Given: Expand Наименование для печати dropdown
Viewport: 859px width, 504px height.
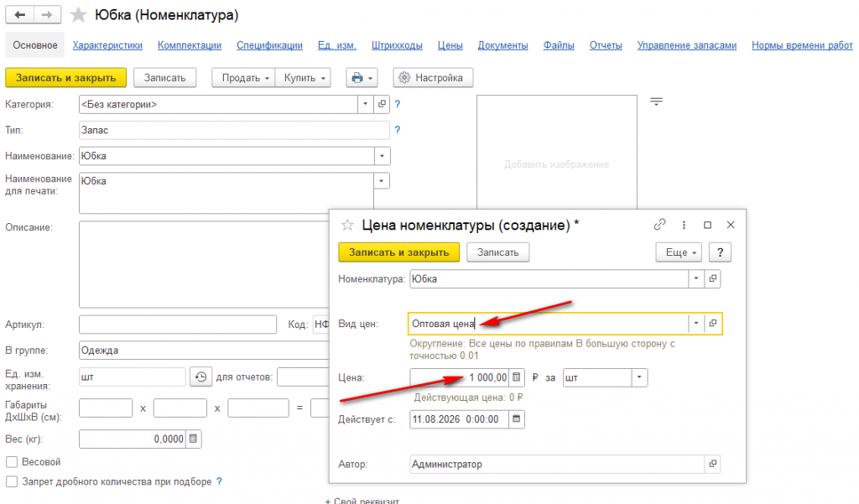Looking at the screenshot, I should point(382,181).
